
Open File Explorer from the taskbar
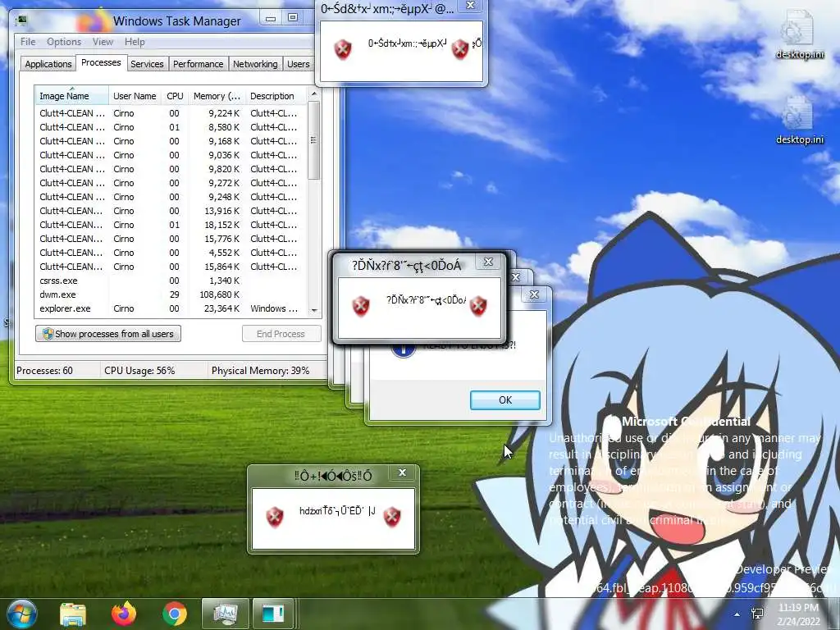[x=73, y=614]
